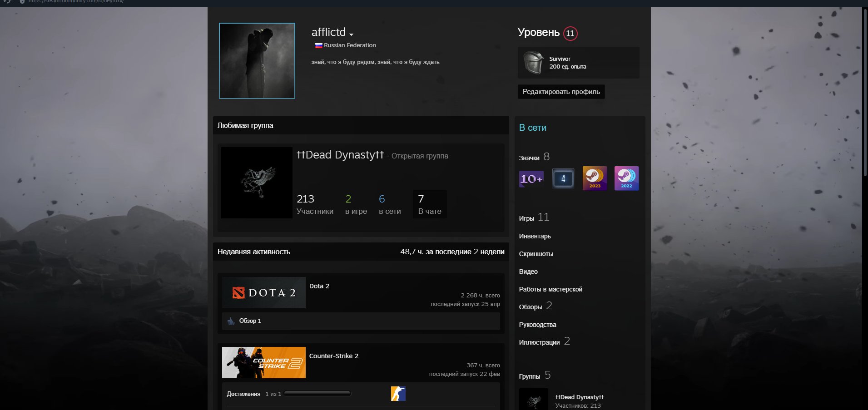Open the Survivor 200 XP badge text
This screenshot has height=410, width=868.
pyautogui.click(x=567, y=63)
